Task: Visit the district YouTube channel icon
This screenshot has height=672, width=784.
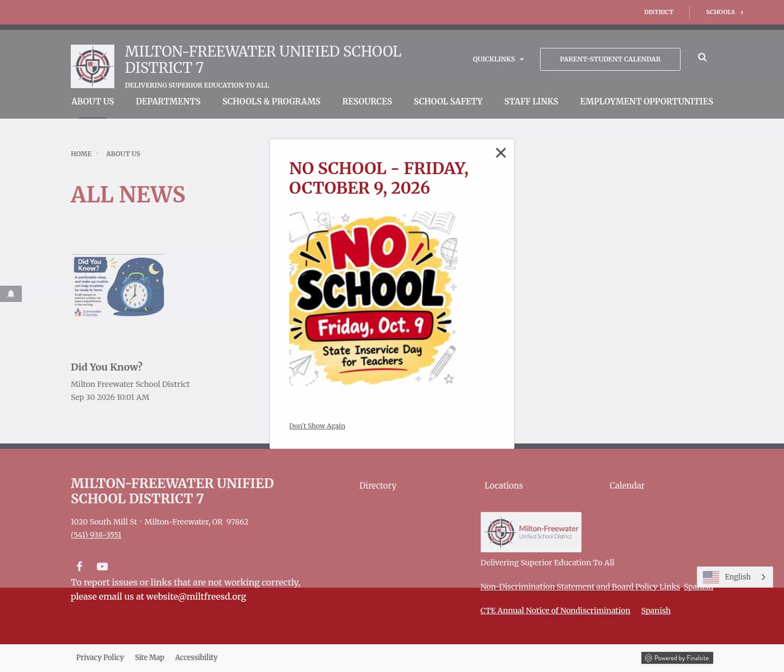Action: (x=102, y=566)
